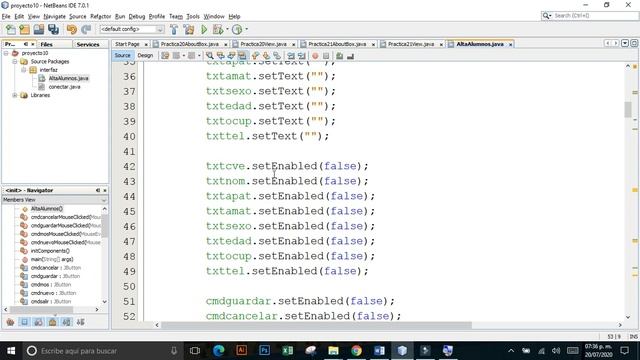The image size is (640, 360).
Task: Expand the Libraries node
Action: tap(15, 95)
